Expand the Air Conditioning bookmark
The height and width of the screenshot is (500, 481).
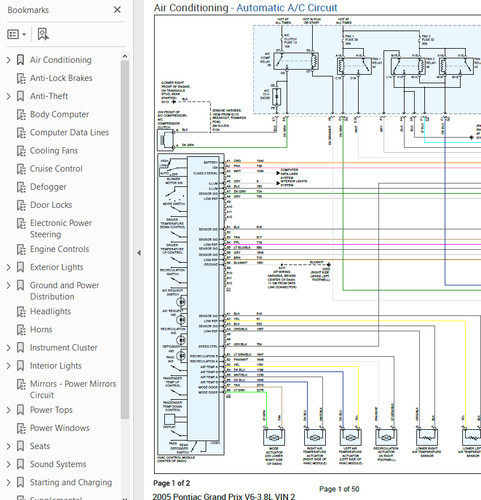click(x=8, y=60)
